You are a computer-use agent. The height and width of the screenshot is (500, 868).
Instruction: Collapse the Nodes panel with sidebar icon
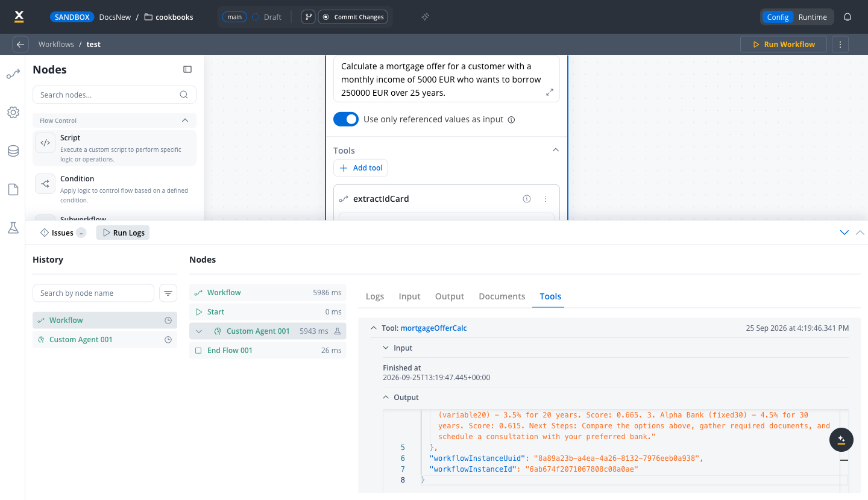pyautogui.click(x=187, y=69)
